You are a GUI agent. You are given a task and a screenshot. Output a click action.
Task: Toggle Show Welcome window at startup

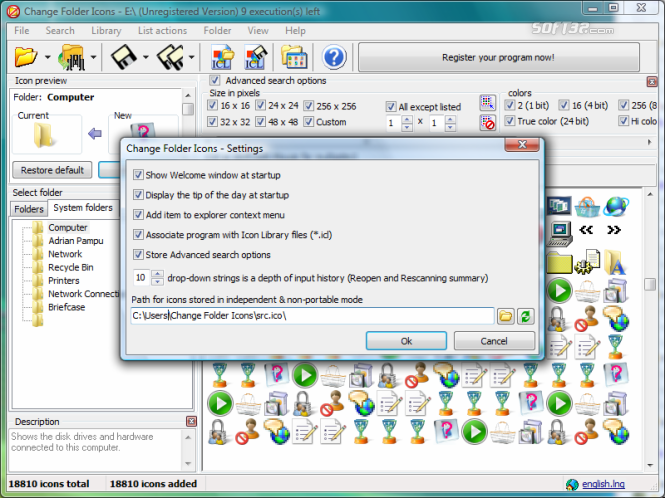pos(138,174)
